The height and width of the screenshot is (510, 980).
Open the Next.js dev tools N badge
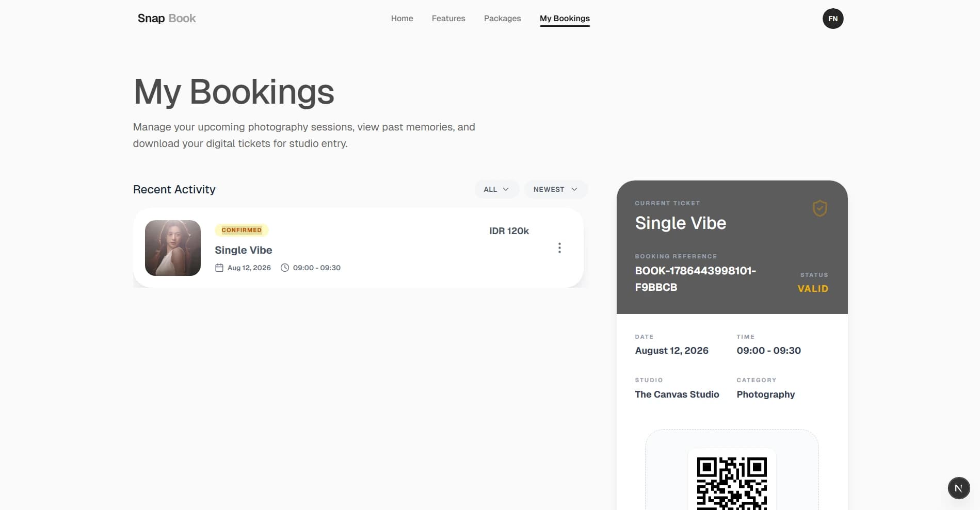pyautogui.click(x=958, y=488)
